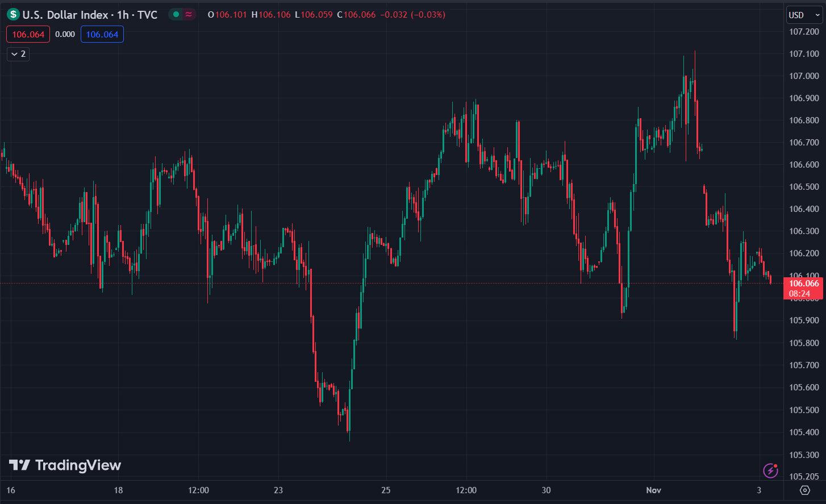Click the 107.000 level on price scale
This screenshot has height=504, width=826.
803,76
